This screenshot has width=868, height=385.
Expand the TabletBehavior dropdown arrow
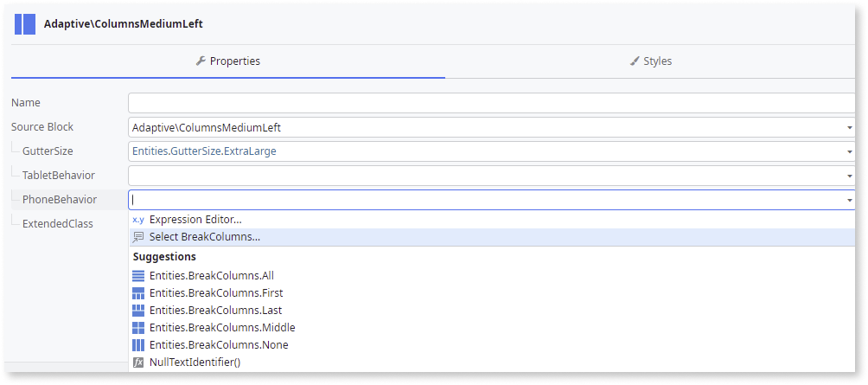(x=850, y=176)
